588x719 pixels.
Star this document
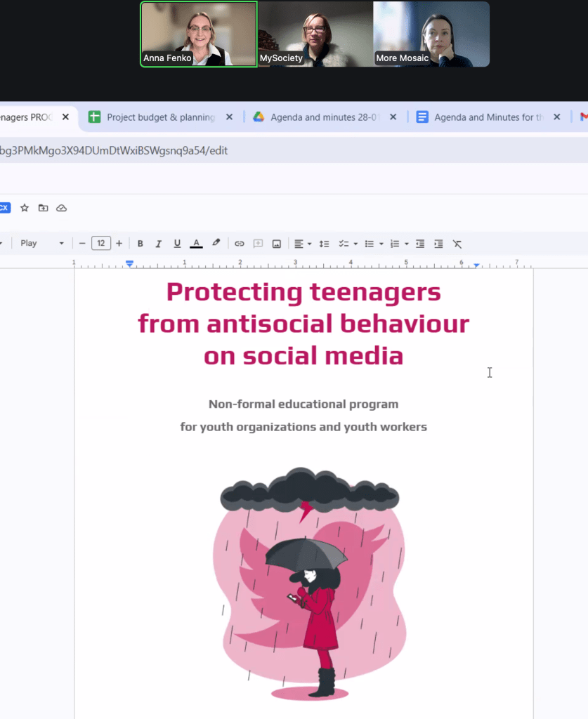(25, 208)
